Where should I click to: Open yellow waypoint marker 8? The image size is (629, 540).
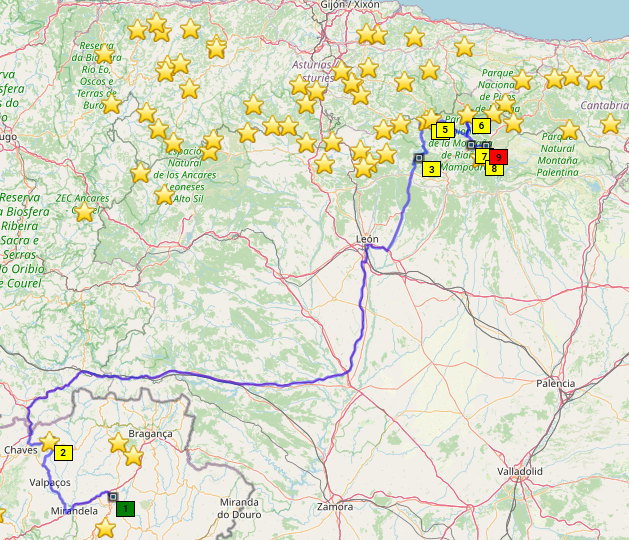[493, 169]
